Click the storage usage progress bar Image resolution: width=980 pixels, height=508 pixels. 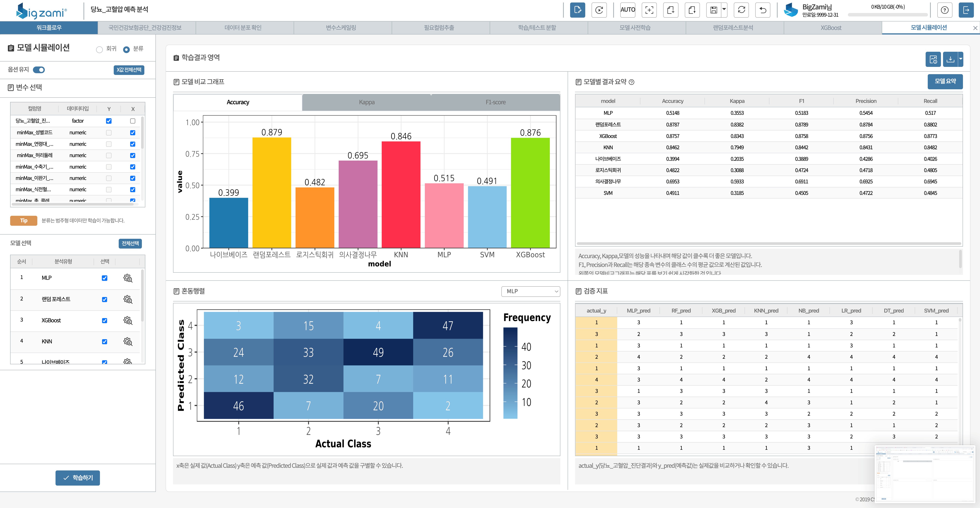pos(888,15)
